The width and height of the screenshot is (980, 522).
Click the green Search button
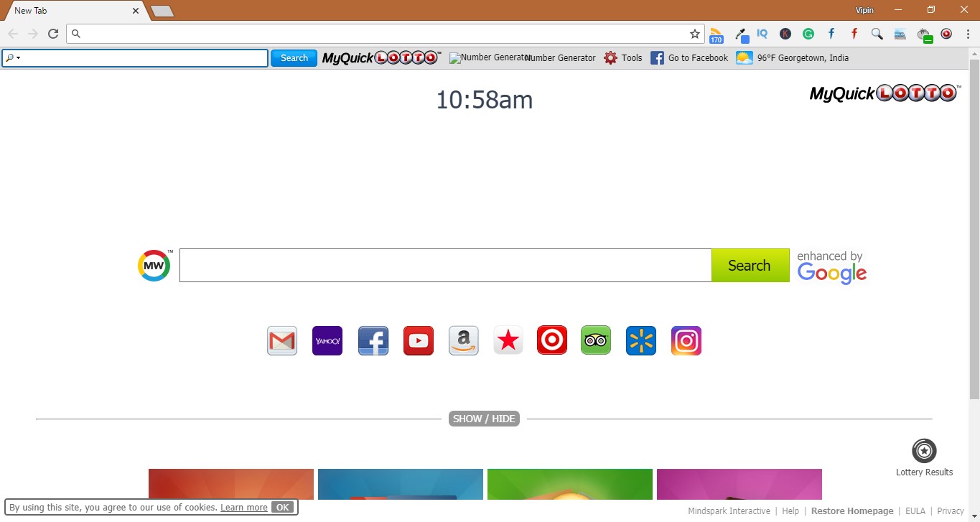click(750, 265)
